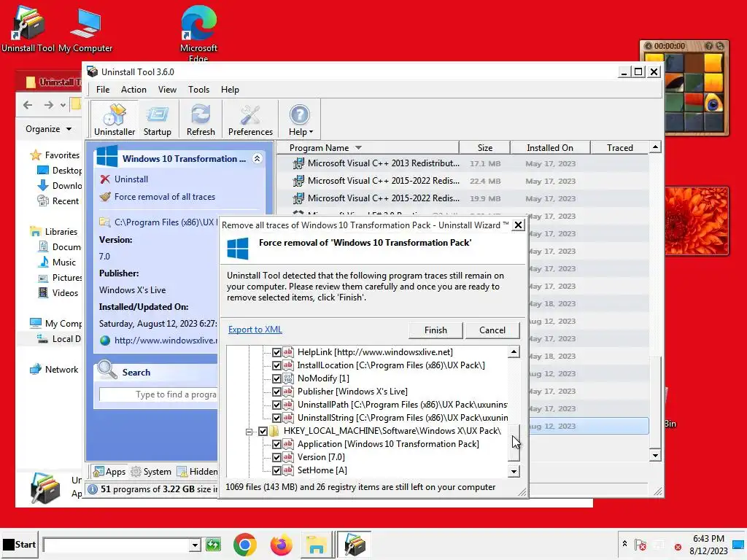Viewport: 747px width, 560px height.
Task: Open Google Chrome from the taskbar
Action: [245, 544]
